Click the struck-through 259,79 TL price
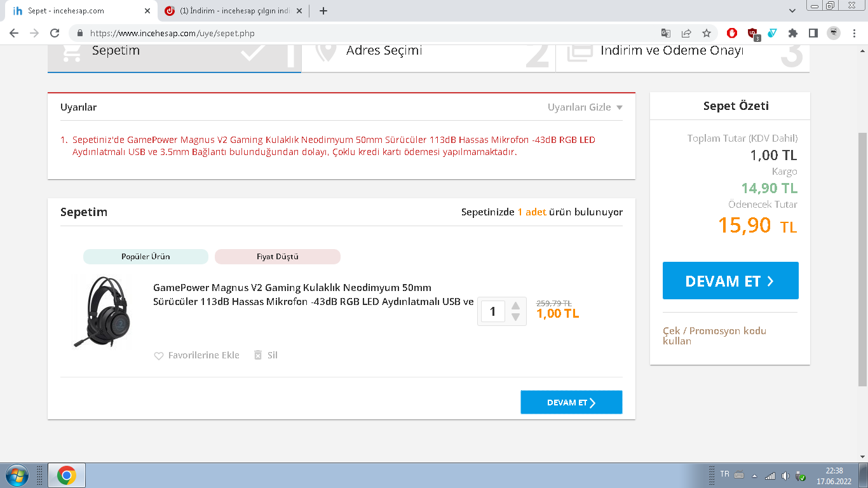 pyautogui.click(x=554, y=303)
